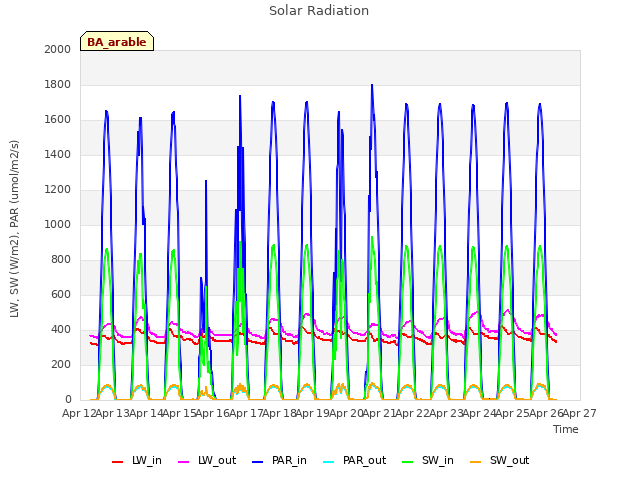Click the Apr 26 x-axis tick label
640x480 pixels.
[546, 413]
